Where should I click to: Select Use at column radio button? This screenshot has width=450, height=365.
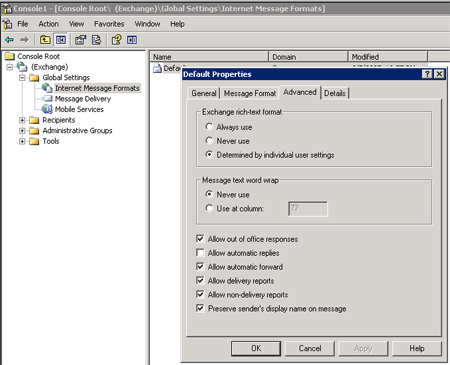(209, 208)
